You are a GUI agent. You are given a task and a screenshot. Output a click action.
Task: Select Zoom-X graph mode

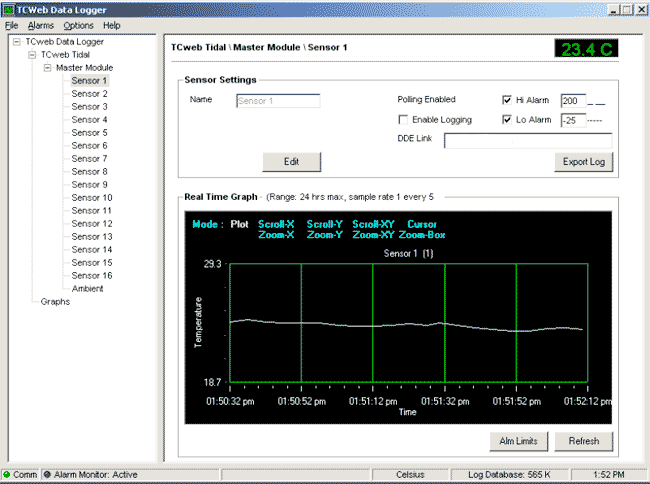tap(276, 235)
